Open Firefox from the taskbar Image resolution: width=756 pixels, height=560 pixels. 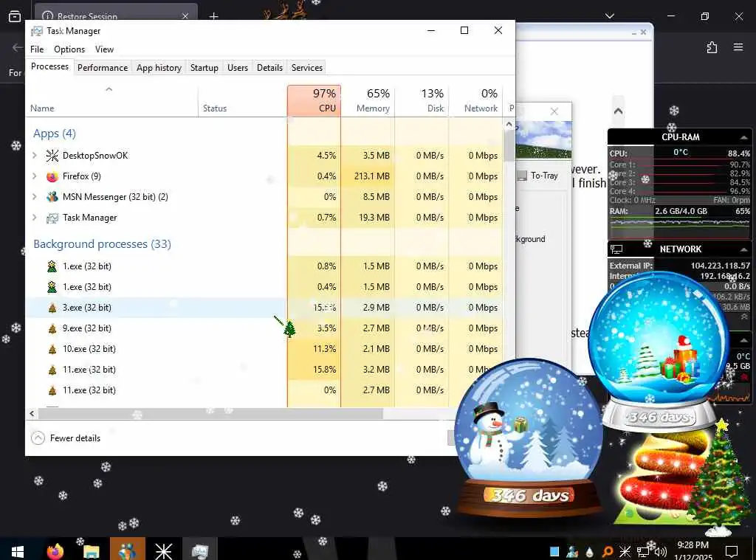pyautogui.click(x=55, y=550)
